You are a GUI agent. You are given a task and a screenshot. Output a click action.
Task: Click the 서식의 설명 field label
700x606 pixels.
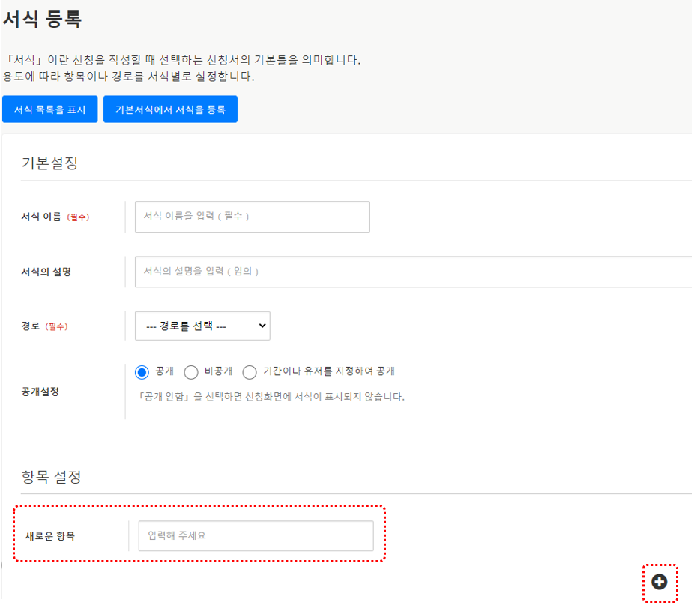tap(46, 271)
